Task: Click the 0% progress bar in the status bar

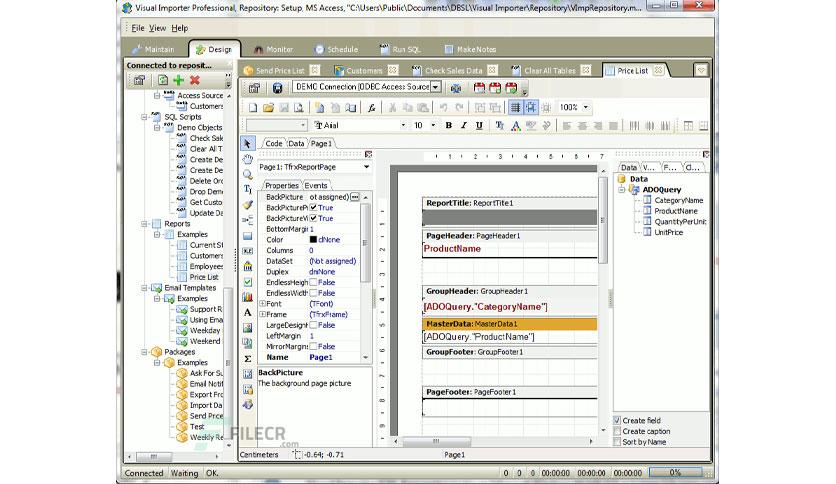Action: (676, 472)
